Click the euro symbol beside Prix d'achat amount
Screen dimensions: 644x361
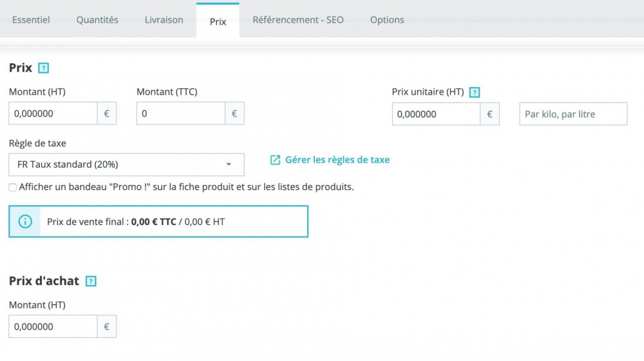pos(107,327)
